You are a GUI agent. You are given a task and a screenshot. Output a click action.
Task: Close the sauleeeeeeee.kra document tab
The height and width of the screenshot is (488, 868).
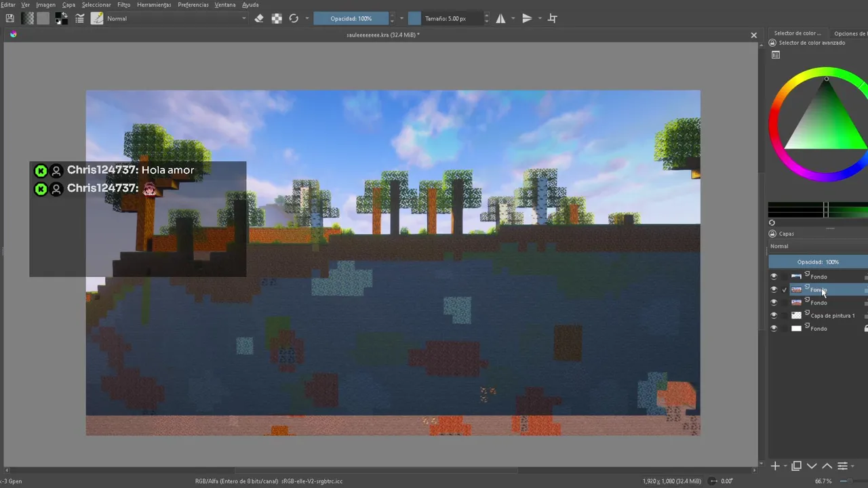(x=753, y=35)
